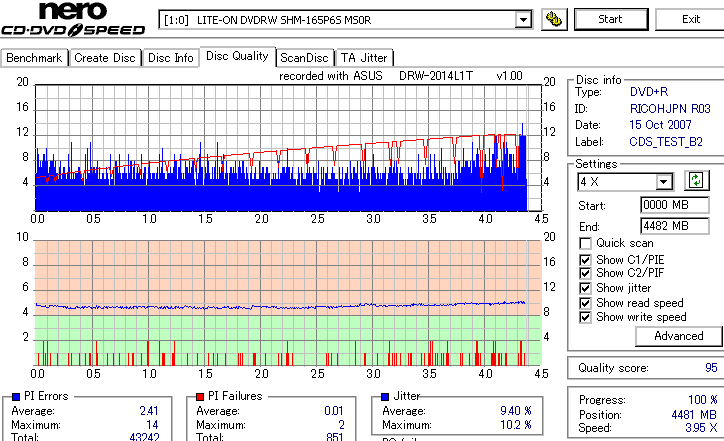Click the Quality score value 95
Screen dimensions: 724x441
tap(711, 368)
